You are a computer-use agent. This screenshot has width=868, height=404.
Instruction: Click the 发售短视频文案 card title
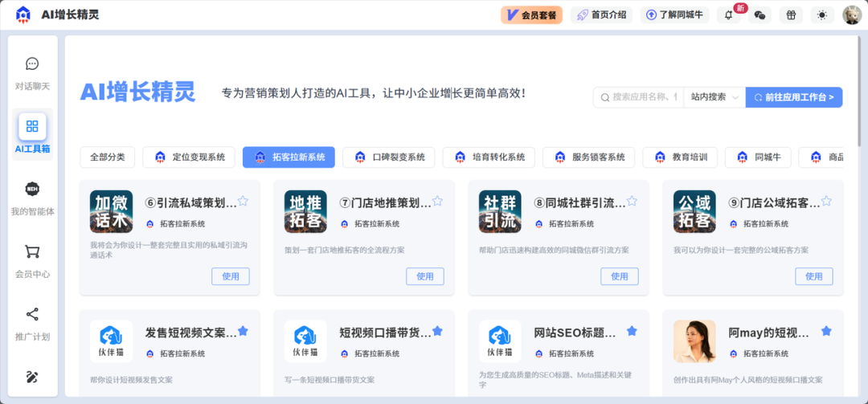click(190, 333)
